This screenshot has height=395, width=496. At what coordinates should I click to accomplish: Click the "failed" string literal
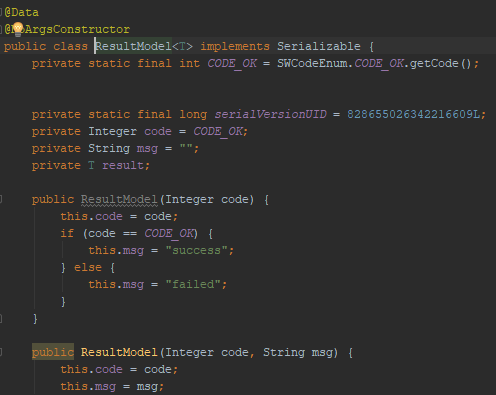[193, 284]
